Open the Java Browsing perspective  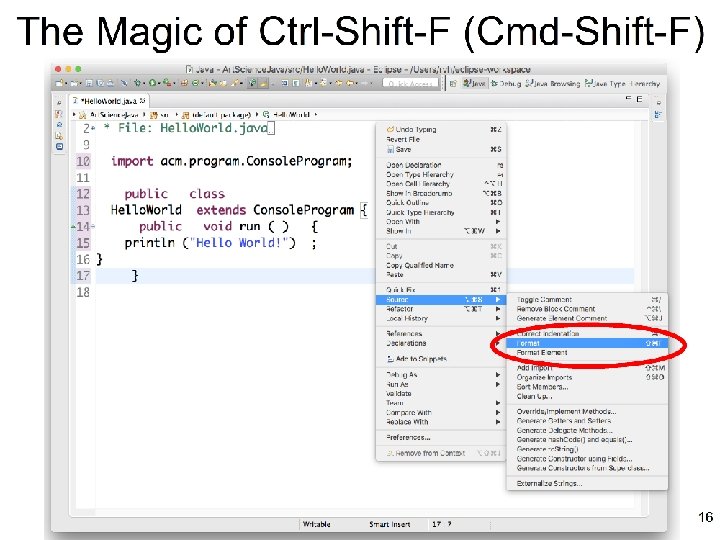552,84
